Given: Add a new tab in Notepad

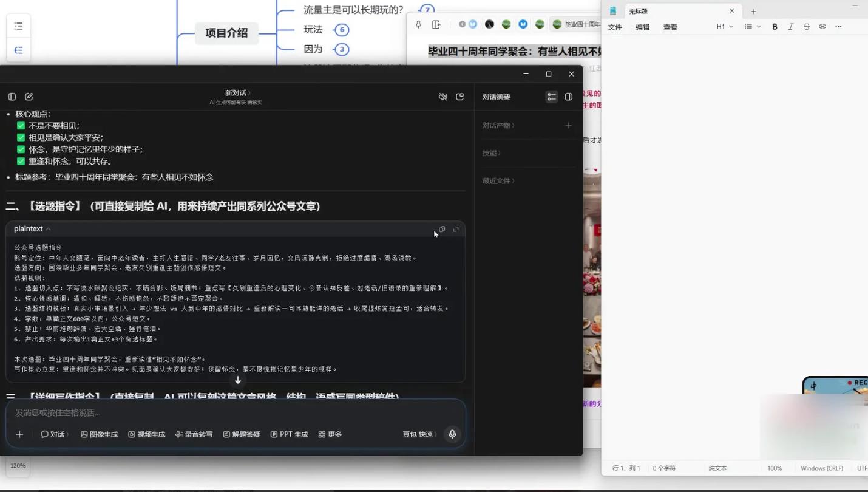Looking at the screenshot, I should pyautogui.click(x=753, y=11).
